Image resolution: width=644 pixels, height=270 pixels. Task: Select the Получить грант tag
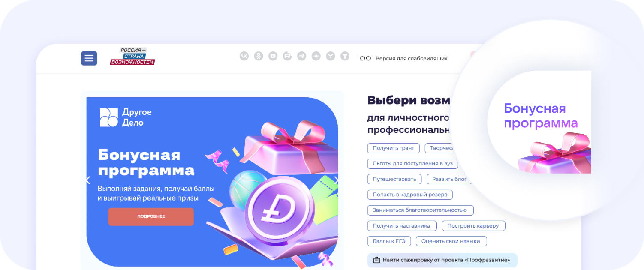394,148
